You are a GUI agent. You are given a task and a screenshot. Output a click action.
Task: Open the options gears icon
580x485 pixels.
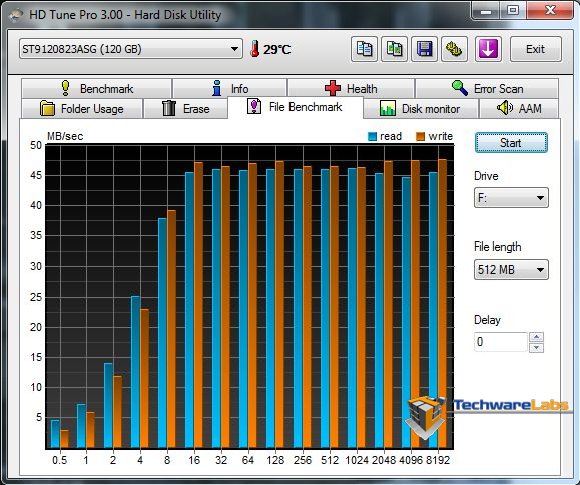pos(455,49)
